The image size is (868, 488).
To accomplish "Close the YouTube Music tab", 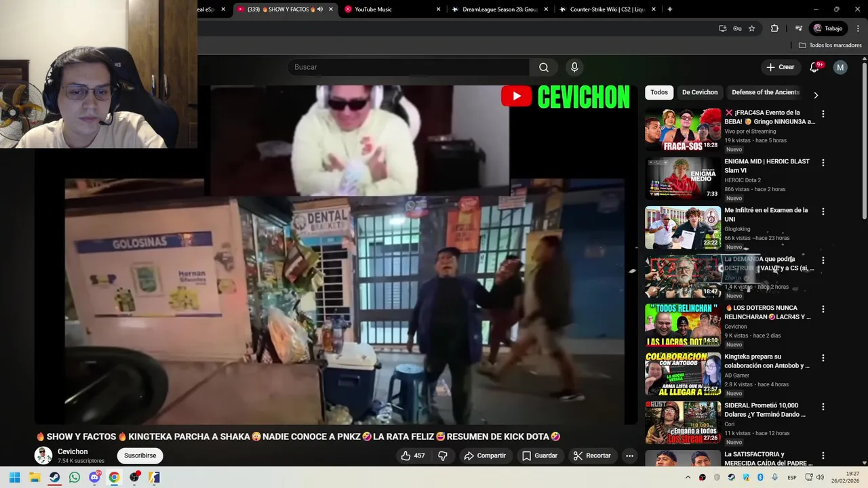I will pos(438,9).
